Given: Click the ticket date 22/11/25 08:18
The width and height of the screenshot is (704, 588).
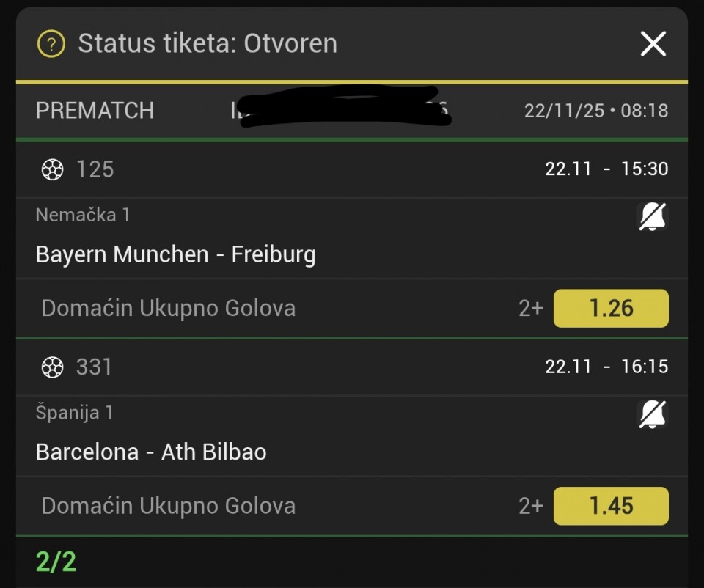Looking at the screenshot, I should tap(595, 111).
